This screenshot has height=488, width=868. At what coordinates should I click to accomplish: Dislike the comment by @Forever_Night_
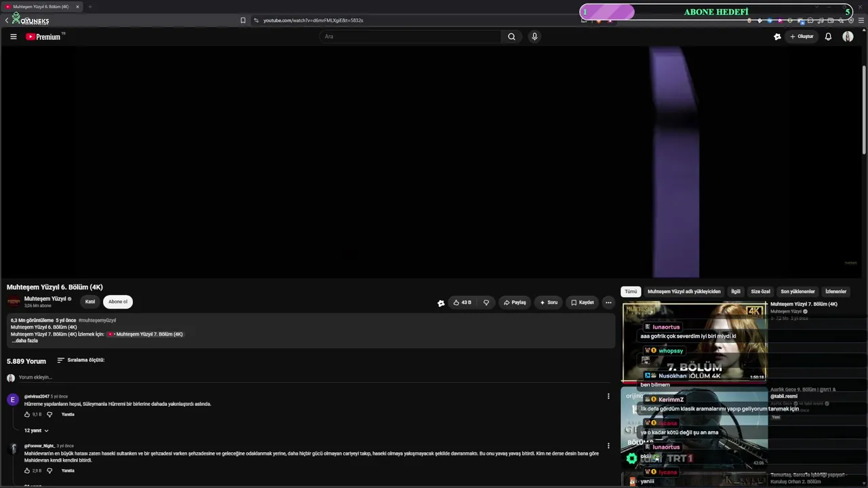click(49, 470)
